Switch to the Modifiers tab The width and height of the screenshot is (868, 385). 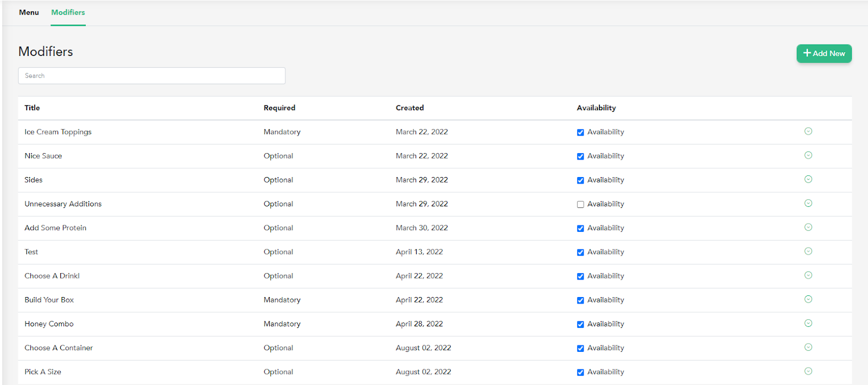coord(68,12)
